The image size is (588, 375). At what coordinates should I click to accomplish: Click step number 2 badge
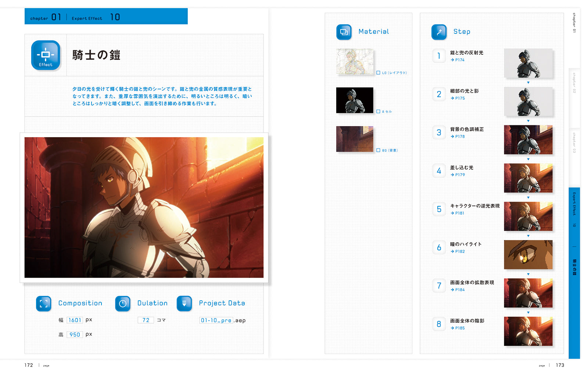(x=439, y=94)
